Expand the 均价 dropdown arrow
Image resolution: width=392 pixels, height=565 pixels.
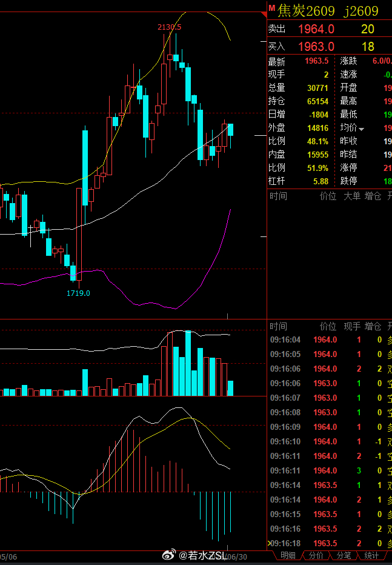click(361, 129)
